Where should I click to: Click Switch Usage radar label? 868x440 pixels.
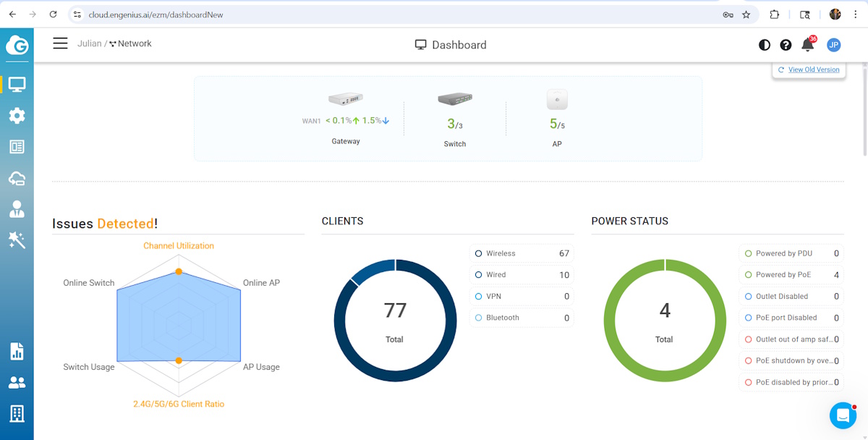(x=89, y=367)
